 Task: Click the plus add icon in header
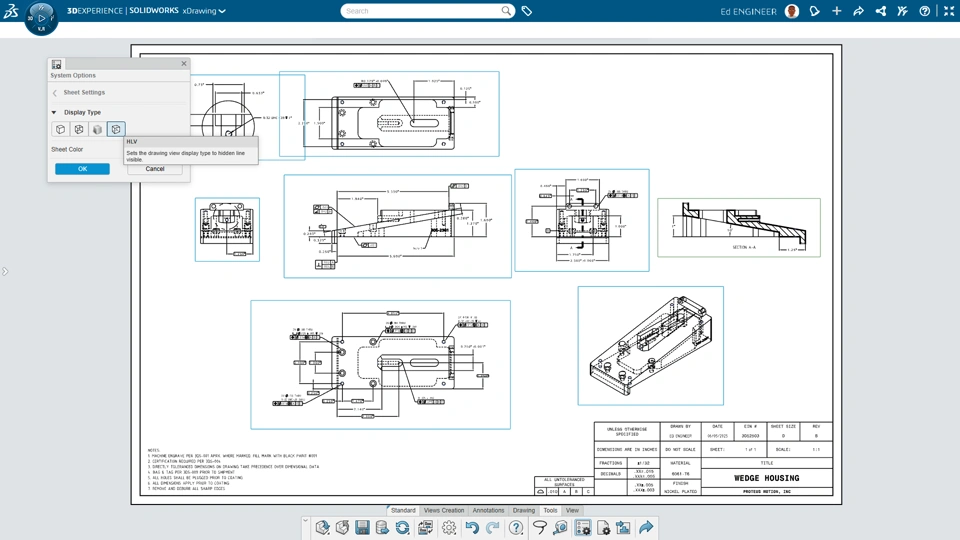point(836,11)
